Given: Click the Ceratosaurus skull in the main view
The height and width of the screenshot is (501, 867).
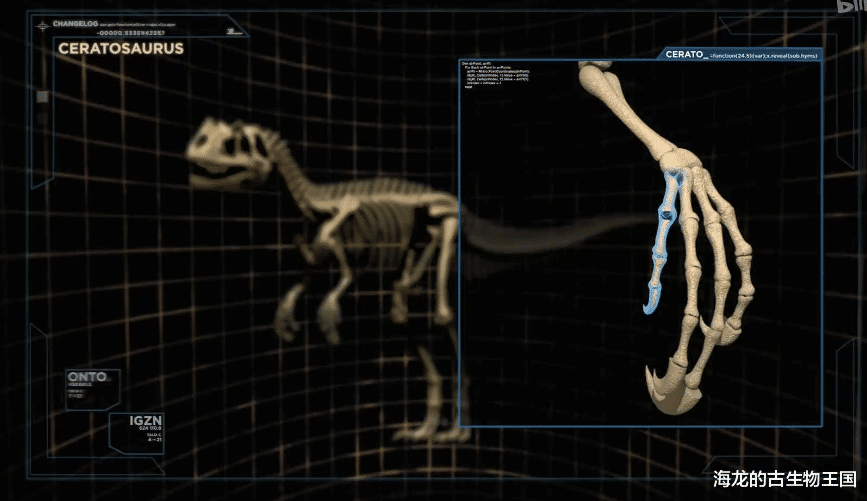Looking at the screenshot, I should coord(230,155).
